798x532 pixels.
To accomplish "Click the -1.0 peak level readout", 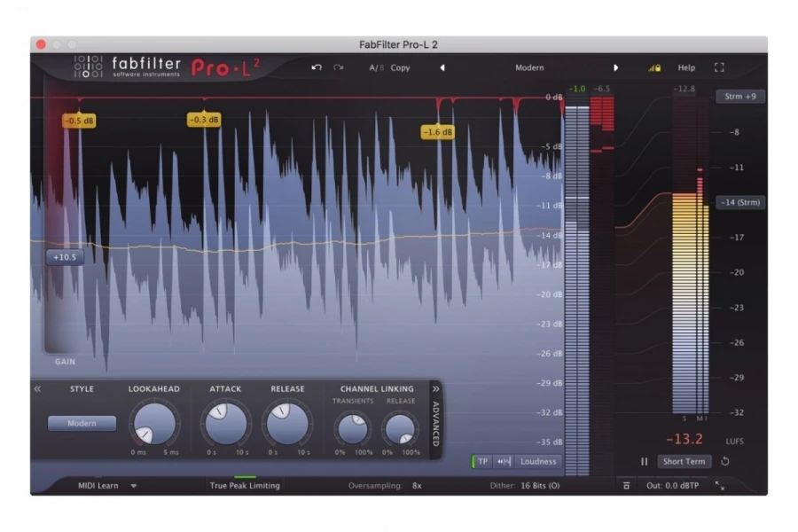I will [576, 89].
